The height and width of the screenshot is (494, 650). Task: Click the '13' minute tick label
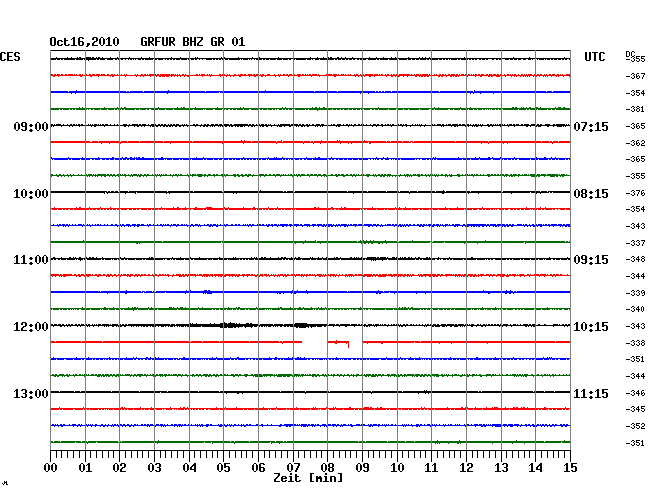[501, 467]
